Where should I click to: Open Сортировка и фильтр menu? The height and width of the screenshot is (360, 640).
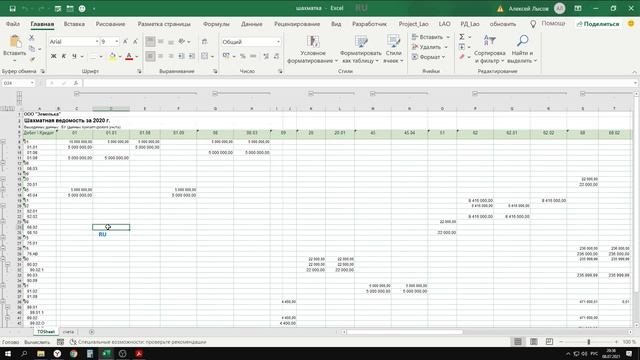click(x=489, y=49)
